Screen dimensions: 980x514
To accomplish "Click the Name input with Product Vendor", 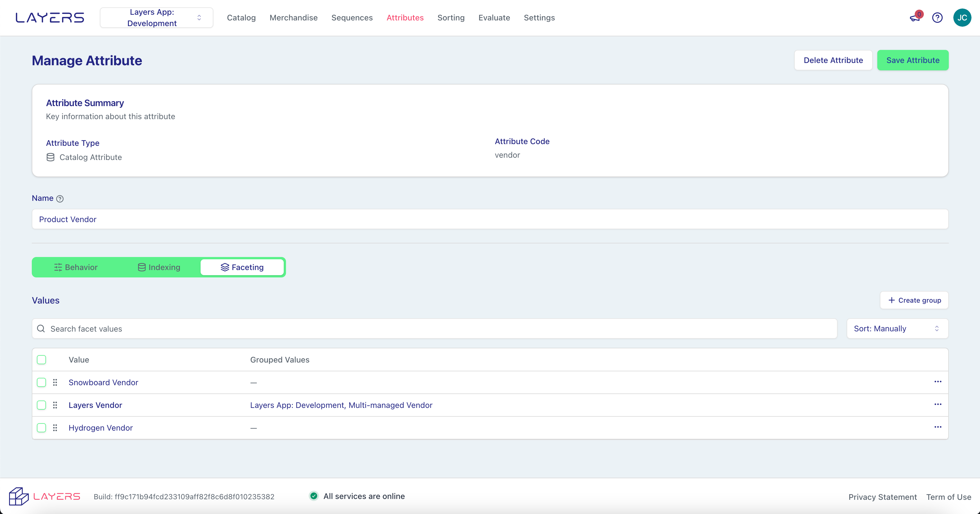I will click(490, 219).
